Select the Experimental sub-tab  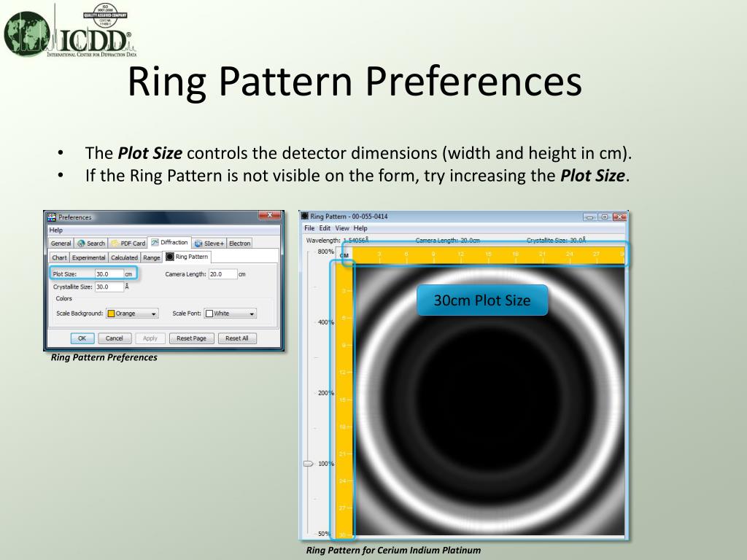(x=88, y=257)
